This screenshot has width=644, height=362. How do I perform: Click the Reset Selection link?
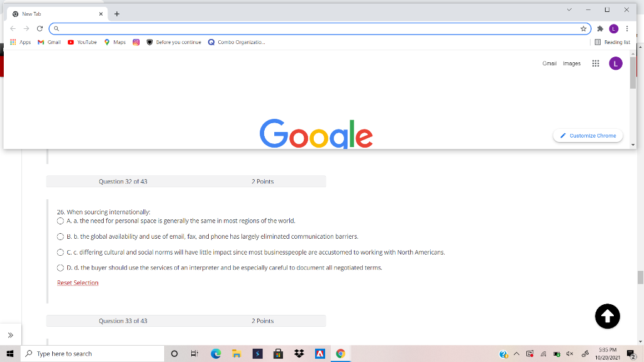point(77,282)
